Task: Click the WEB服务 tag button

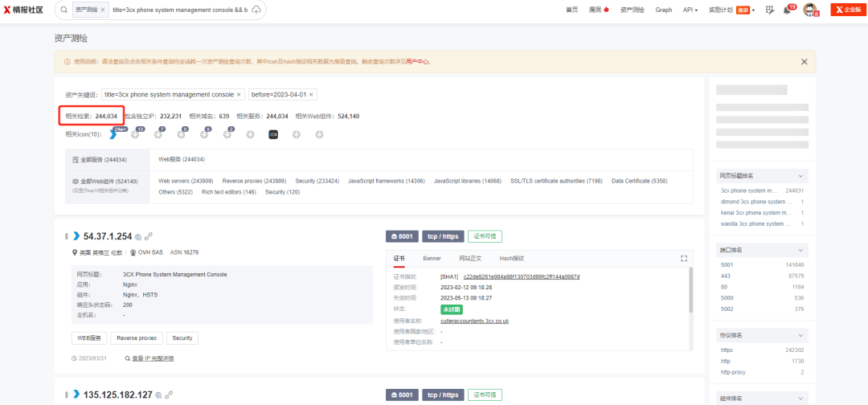Action: pyautogui.click(x=89, y=338)
